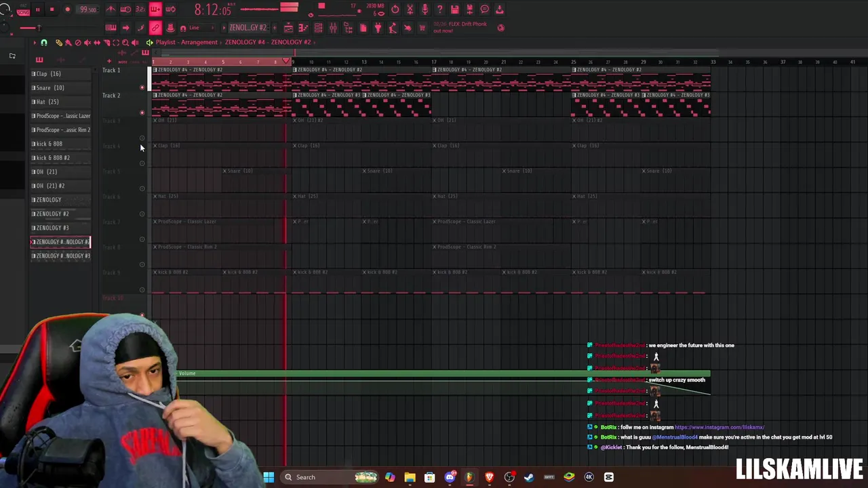
Task: Click FLEX: Drift Phonk news message
Action: 460,28
